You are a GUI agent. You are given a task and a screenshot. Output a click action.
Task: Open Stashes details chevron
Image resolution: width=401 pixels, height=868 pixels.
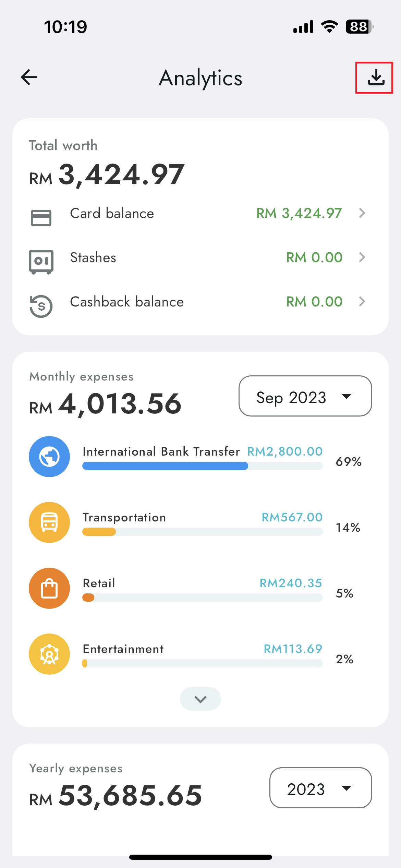point(362,257)
